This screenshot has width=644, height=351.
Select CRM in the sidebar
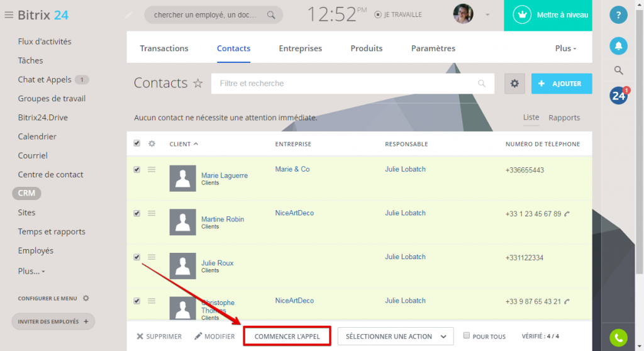26,193
